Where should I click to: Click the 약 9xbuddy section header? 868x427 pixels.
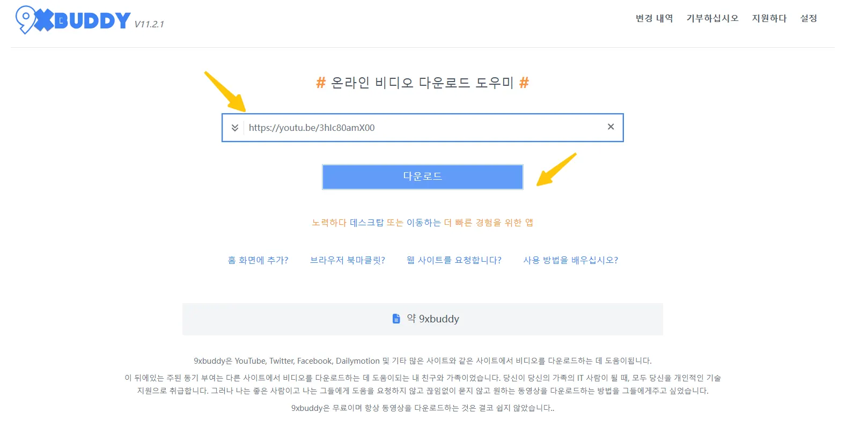pyautogui.click(x=423, y=319)
